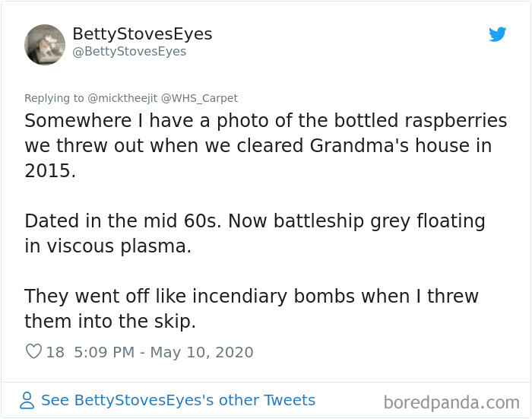This screenshot has width=532, height=419.
Task: Click the May 10, 2020 date
Action: (x=201, y=352)
